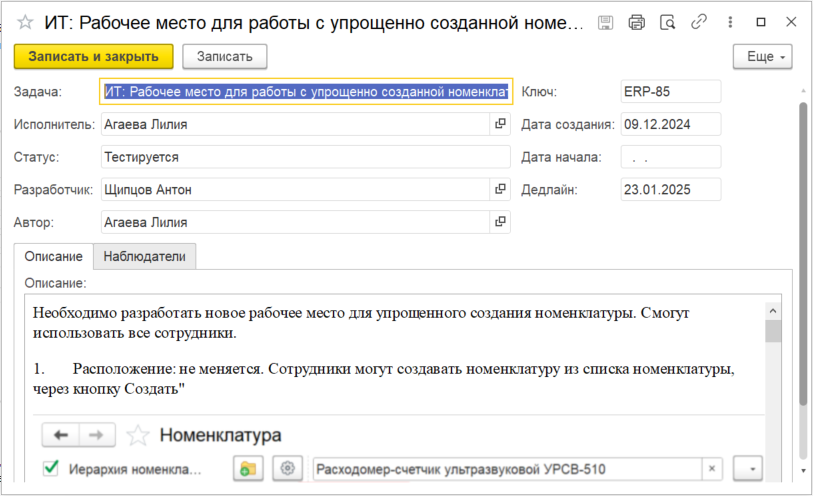Screen dimensions: 813x496
Task: Click the Статус field showing Тестируется
Action: (x=305, y=157)
